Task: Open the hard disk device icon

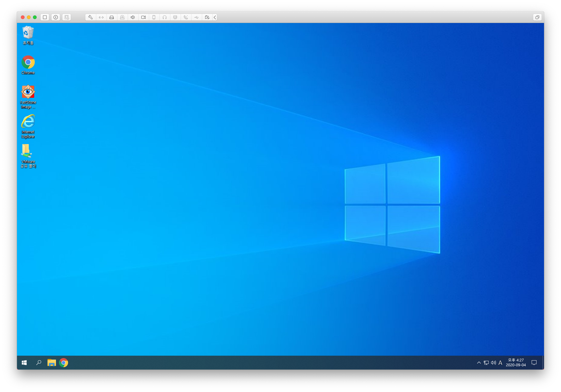Action: coord(112,17)
